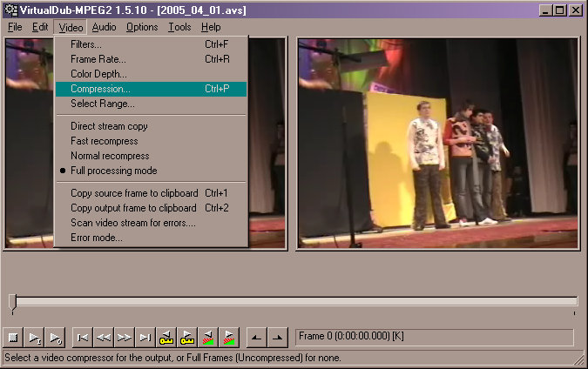Click the timeline seek slider handle
Screen dimensions: 588x369
(x=12, y=301)
